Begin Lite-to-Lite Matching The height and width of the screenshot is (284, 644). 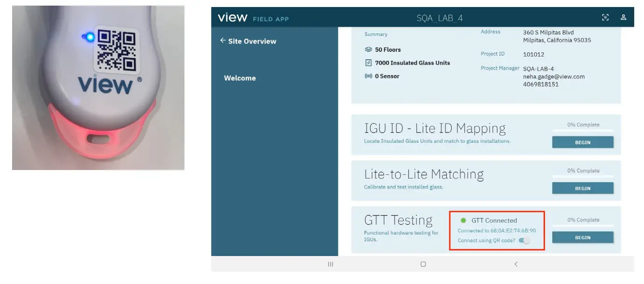coord(582,188)
